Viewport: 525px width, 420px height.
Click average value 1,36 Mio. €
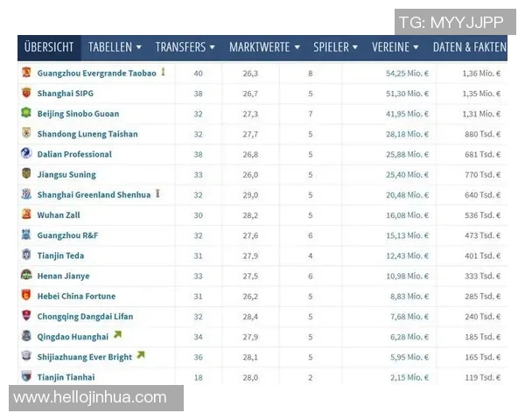(x=481, y=73)
